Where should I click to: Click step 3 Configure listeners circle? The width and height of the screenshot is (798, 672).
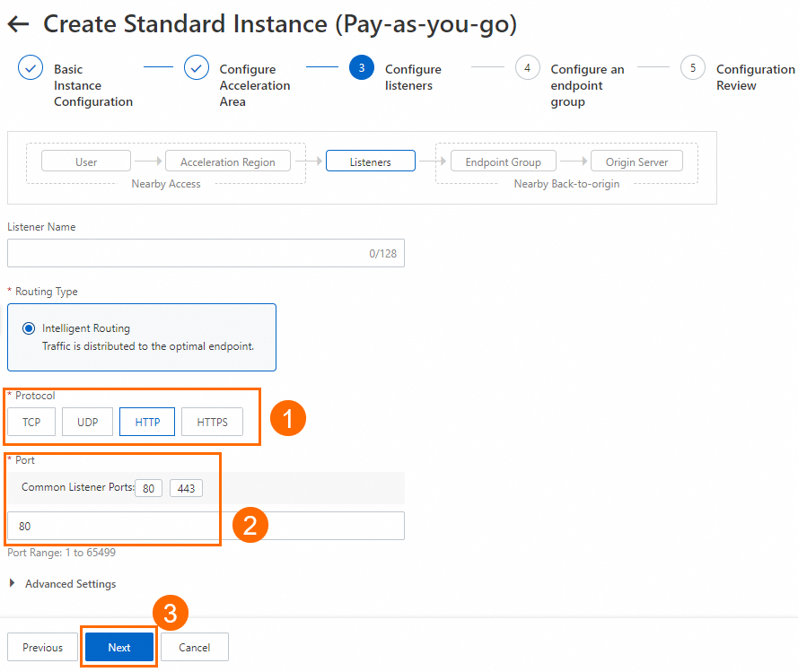tap(362, 68)
